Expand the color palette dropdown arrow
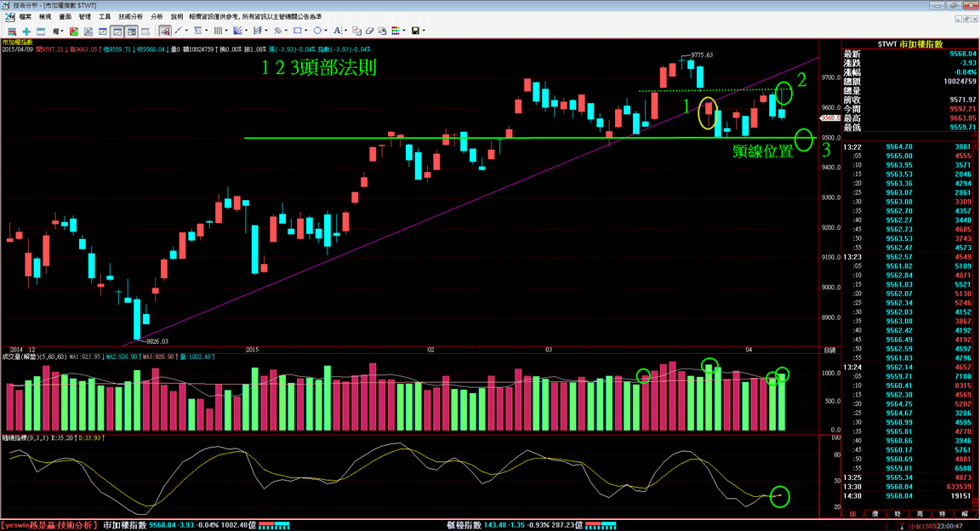Screen dimensions: 980x531 point(404,31)
